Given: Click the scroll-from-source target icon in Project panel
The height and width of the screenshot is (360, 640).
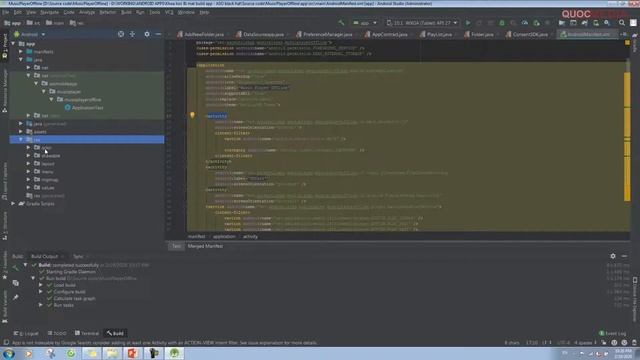Looking at the screenshot, I should point(121,34).
